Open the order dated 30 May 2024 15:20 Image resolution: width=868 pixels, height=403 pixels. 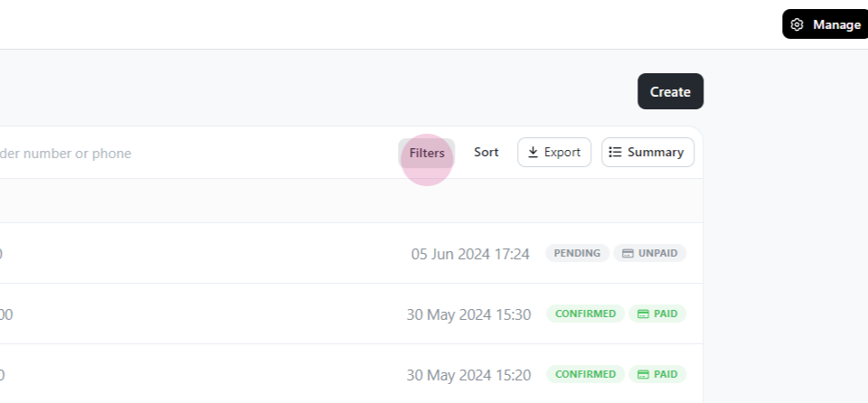coord(351,374)
